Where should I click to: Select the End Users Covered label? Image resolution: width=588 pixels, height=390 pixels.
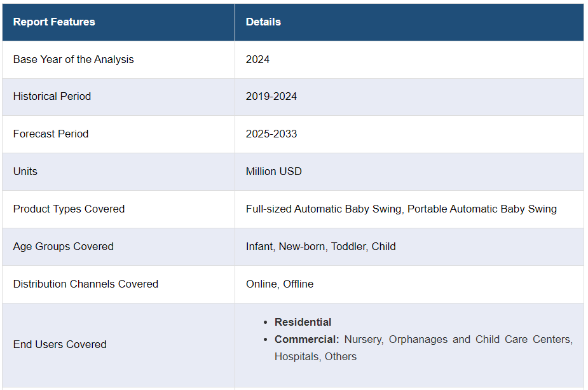(x=60, y=344)
